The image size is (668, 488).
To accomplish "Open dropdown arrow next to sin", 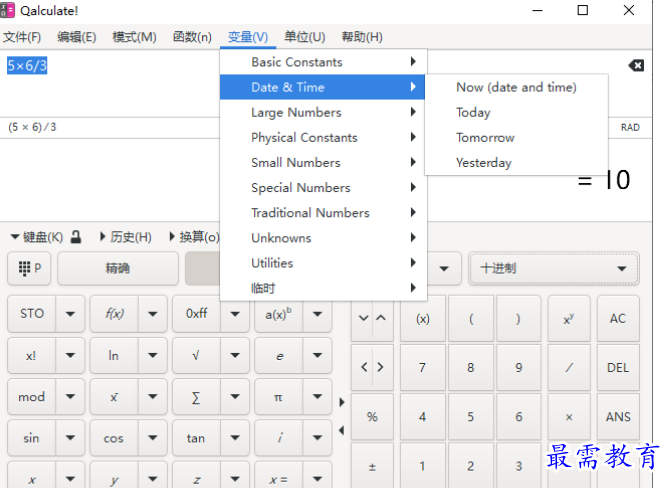I will click(70, 438).
